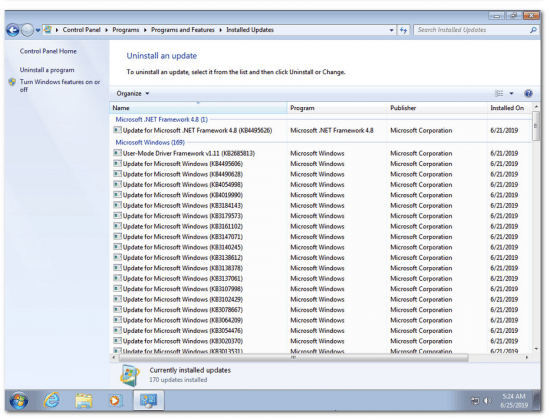Screen dimensions: 550x420
Task: Click the horizontal scrollbar right arrow
Action: (x=527, y=358)
